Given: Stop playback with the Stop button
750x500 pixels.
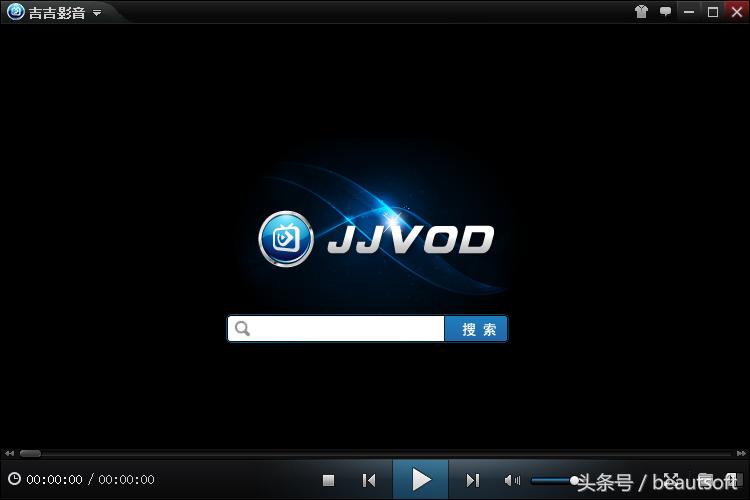Looking at the screenshot, I should point(328,480).
